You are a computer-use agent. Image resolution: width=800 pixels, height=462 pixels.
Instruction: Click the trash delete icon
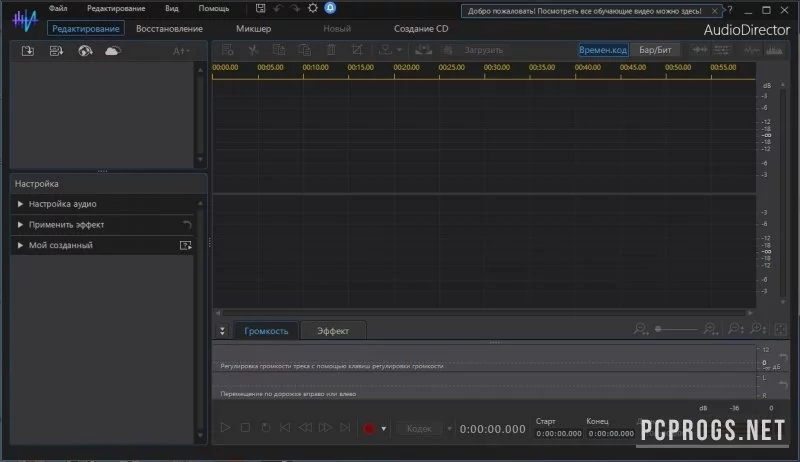tap(331, 50)
